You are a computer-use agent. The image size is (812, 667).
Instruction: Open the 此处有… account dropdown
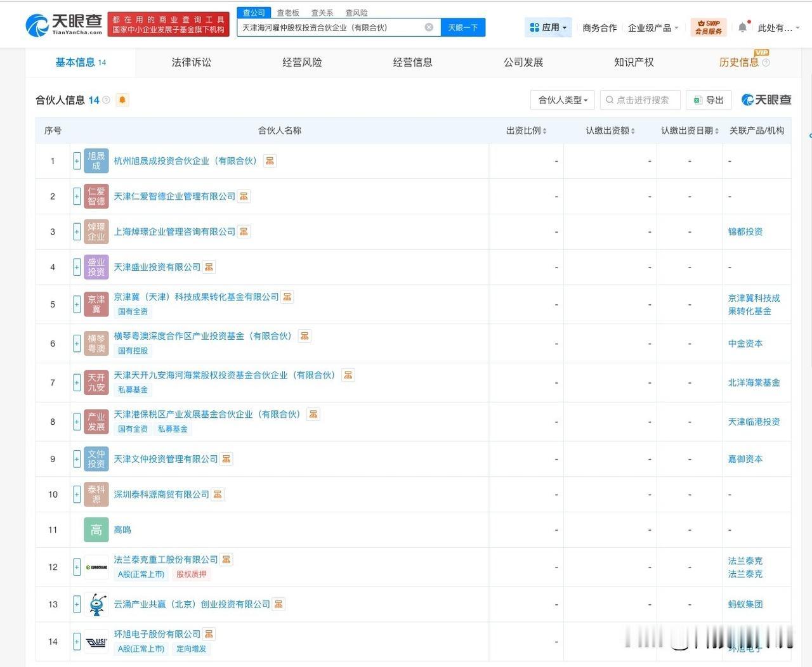click(x=779, y=28)
